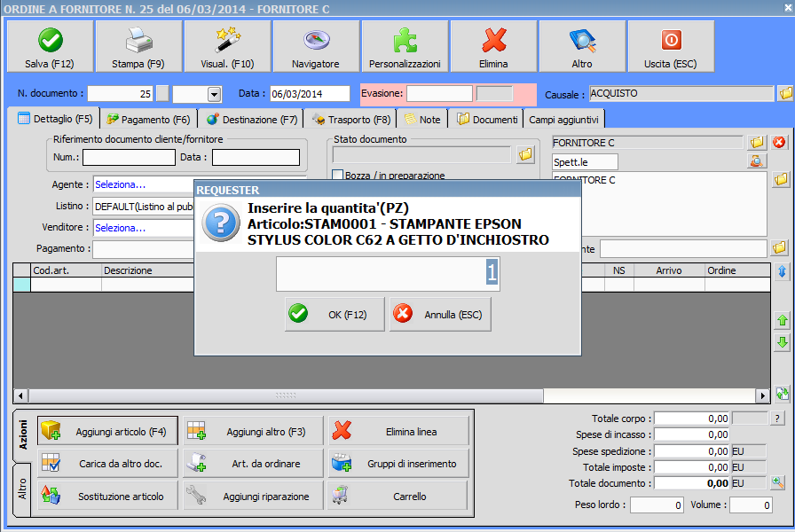This screenshot has height=532, width=795.
Task: Click Aggiungi articolo (F4) button
Action: click(108, 431)
